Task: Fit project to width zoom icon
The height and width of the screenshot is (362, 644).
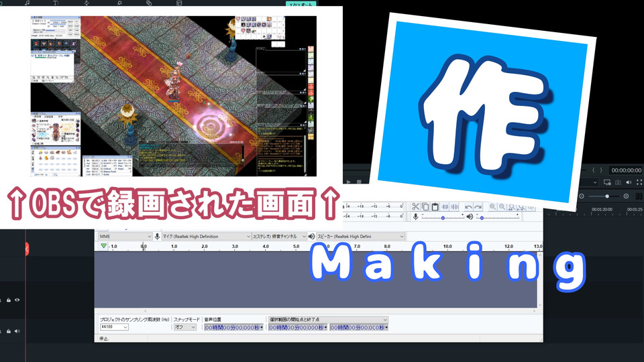Action: pos(521,207)
